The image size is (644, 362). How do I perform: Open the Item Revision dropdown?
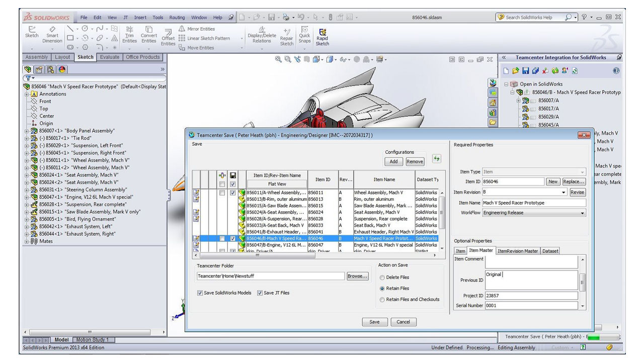564,192
